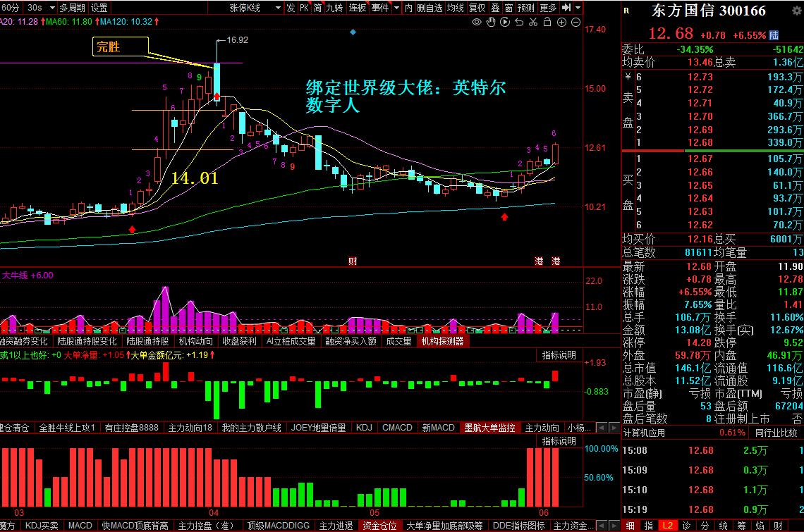Click the PK comparison button

(304, 8)
